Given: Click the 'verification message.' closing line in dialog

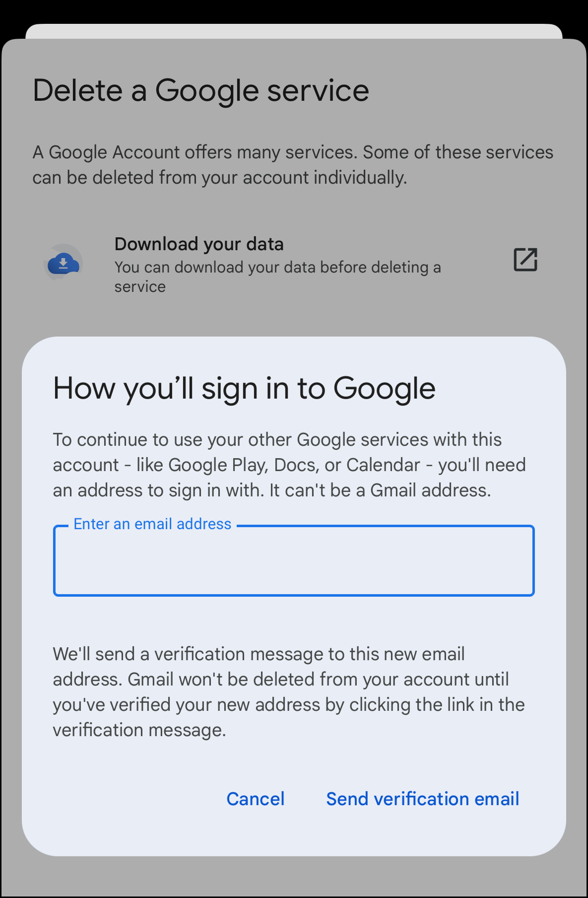Looking at the screenshot, I should pyautogui.click(x=139, y=730).
